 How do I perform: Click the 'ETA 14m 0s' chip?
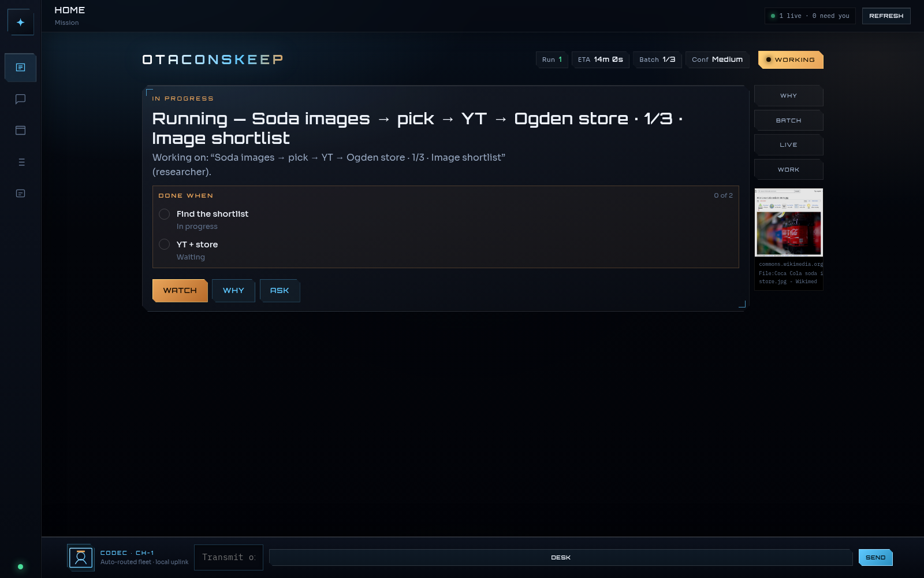click(x=601, y=60)
